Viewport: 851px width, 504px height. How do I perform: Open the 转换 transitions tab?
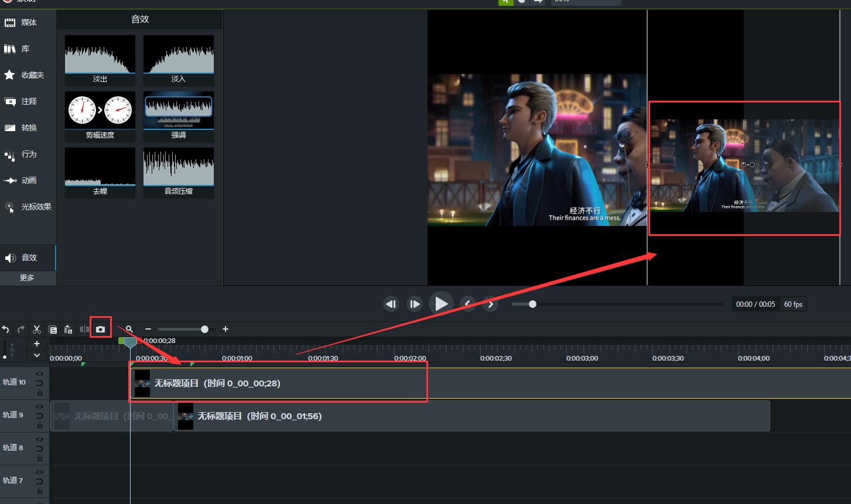[28, 128]
